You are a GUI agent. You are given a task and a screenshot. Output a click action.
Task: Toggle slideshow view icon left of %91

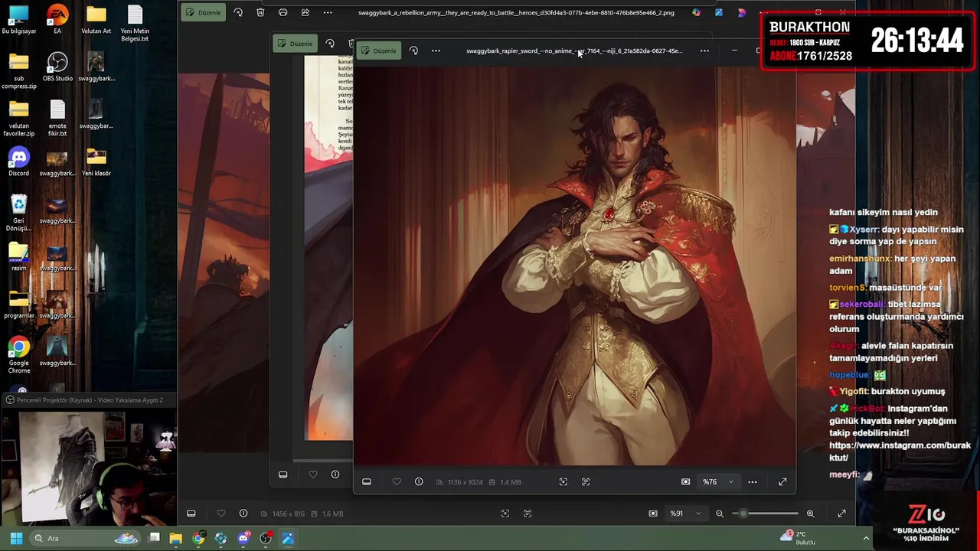point(653,514)
